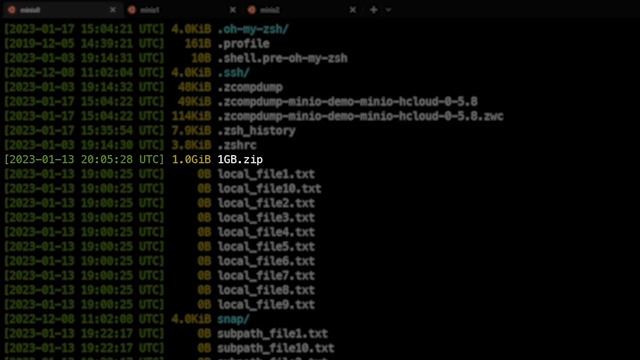Open a new terminal tab with plus
Screen dimensions: 640x360
[373, 10]
